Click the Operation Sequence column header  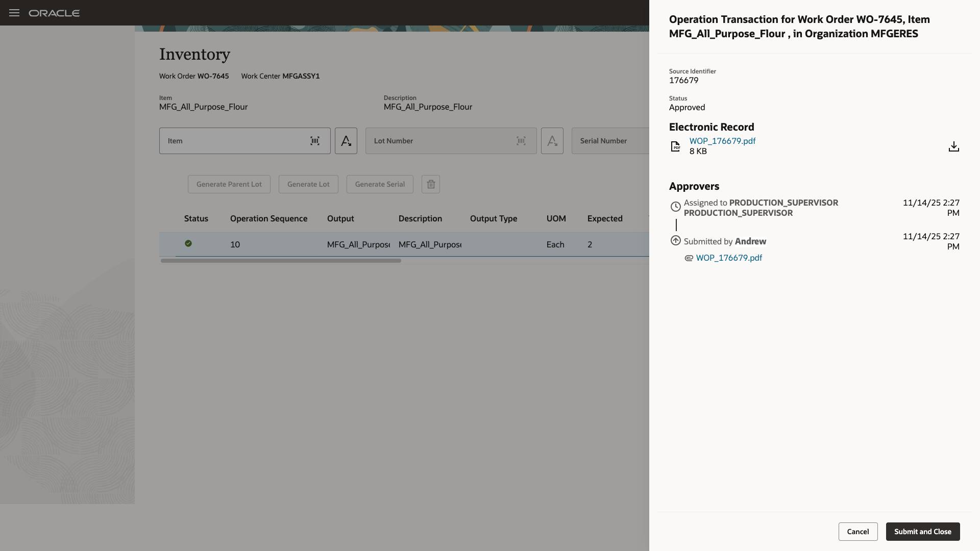(268, 218)
